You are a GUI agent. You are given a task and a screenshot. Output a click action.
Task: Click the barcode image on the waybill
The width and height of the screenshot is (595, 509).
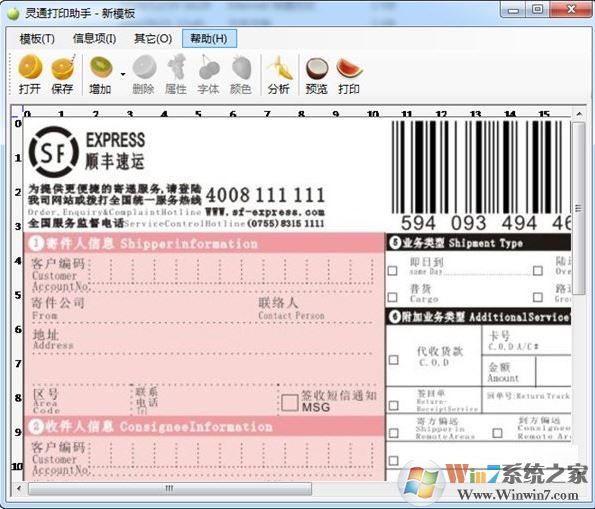(481, 167)
